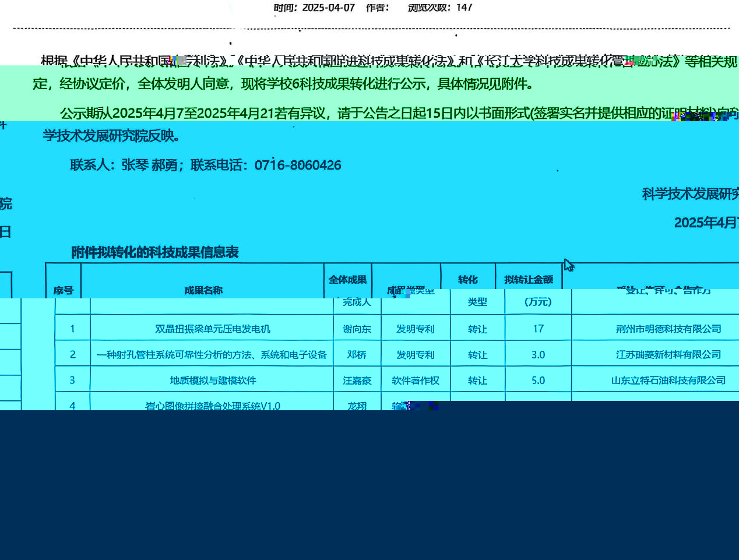Viewport: 739px width, 560px height.
Task: Click the 一种射孔管柱系统可靠性分析 result name
Action: pyautogui.click(x=212, y=355)
